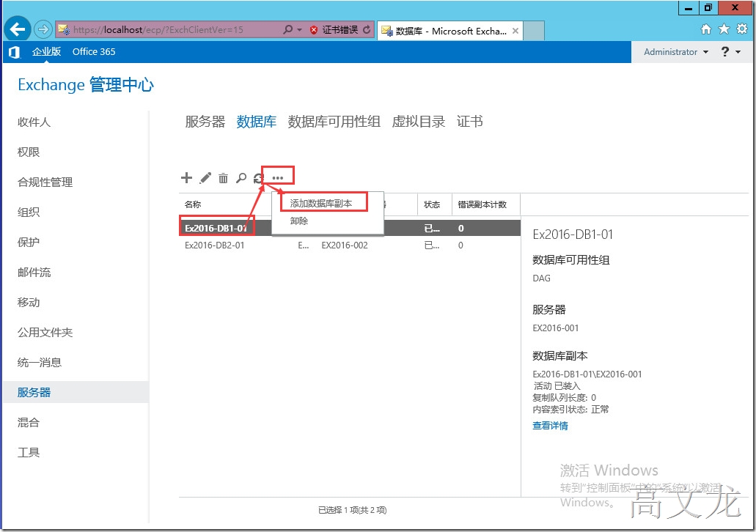756x532 pixels.
Task: Click the refresh icon in address bar
Action: [x=367, y=29]
